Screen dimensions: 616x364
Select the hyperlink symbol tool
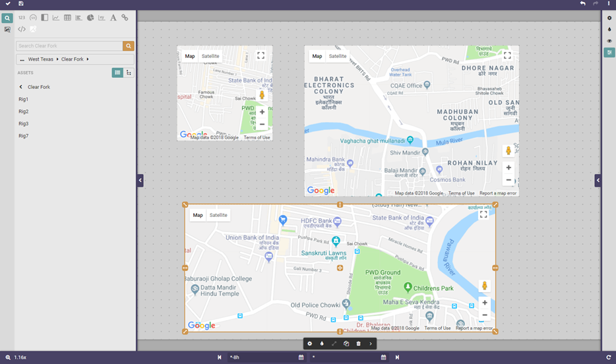(125, 18)
